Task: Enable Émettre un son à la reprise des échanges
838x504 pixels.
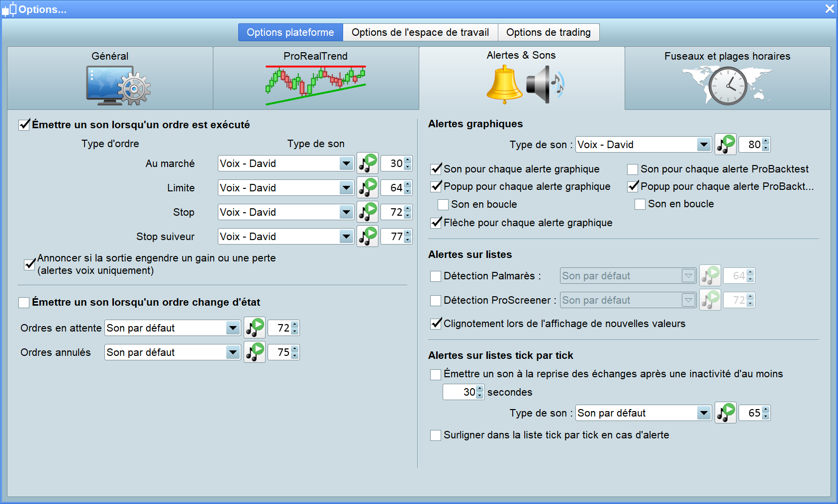Action: 436,374
